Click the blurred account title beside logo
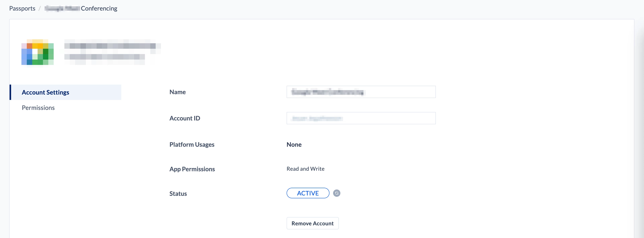The height and width of the screenshot is (238, 644). pyautogui.click(x=110, y=46)
